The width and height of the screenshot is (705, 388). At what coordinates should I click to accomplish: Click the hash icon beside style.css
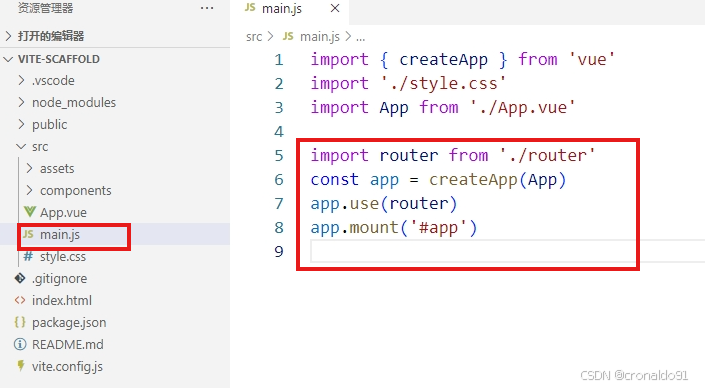tap(28, 256)
